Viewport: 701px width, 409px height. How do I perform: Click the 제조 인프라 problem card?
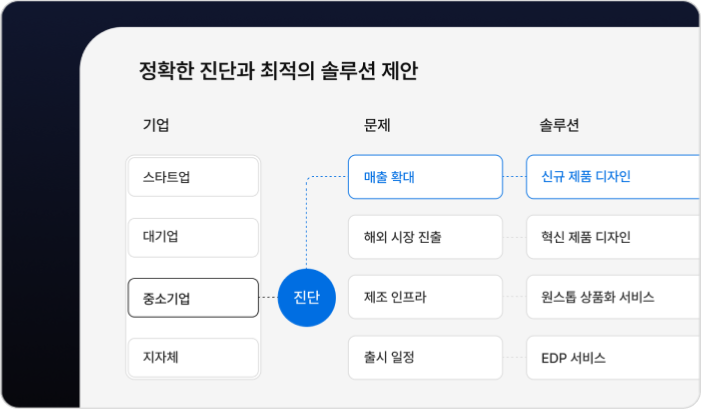pos(425,297)
